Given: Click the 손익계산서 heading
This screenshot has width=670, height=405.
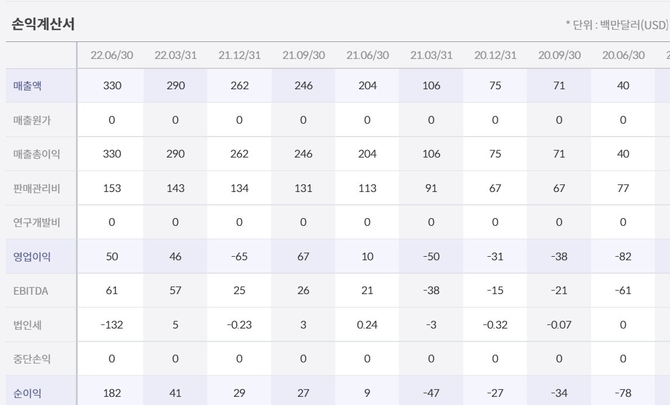Looking at the screenshot, I should (x=42, y=23).
